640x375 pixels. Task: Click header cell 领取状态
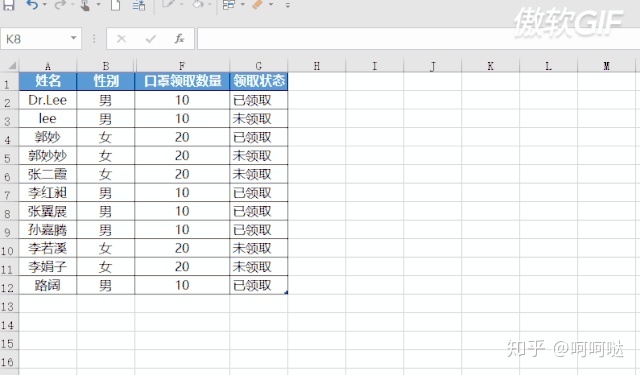pos(259,81)
